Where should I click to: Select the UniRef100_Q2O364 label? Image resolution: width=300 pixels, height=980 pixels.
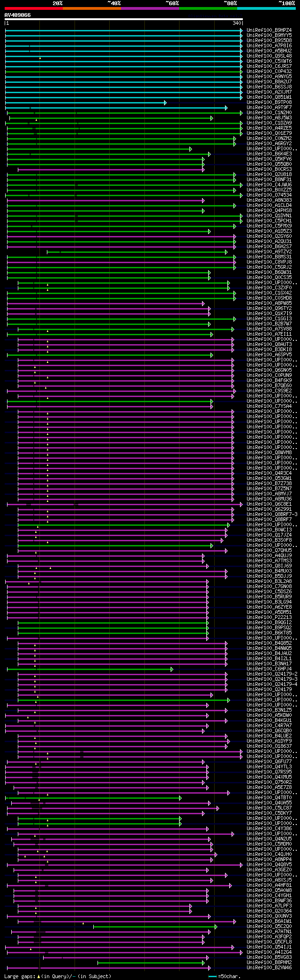pos(269,911)
